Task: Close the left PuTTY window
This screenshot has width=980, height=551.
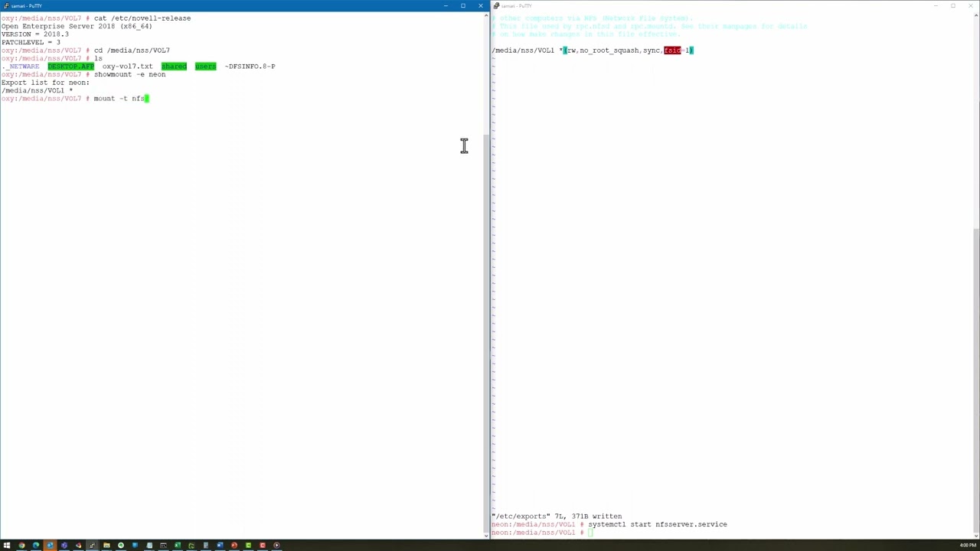Action: 481,5
